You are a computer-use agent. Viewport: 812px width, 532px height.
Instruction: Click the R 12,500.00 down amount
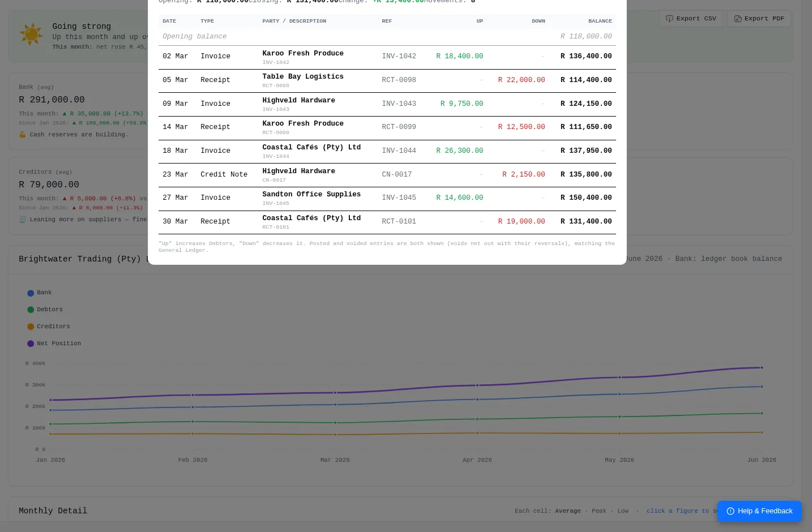[x=522, y=127]
